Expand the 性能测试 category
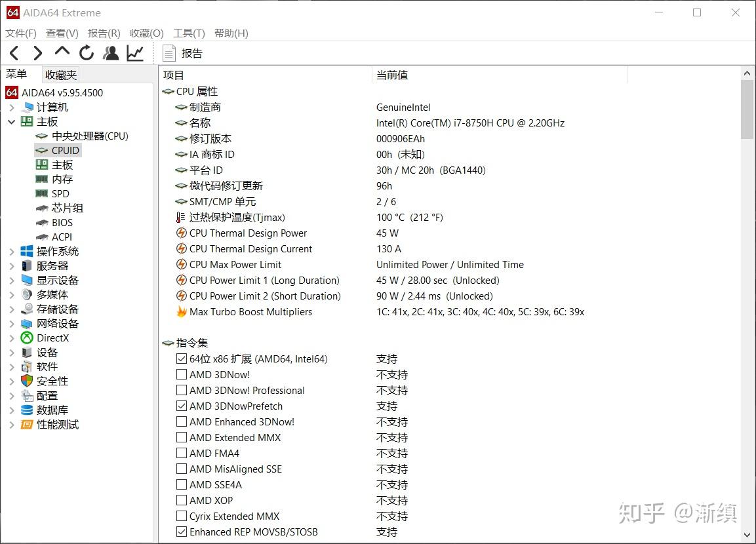The image size is (756, 544). pos(11,424)
